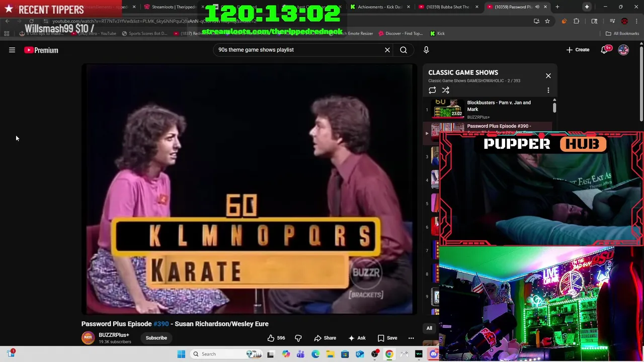644x362 pixels.
Task: Open Kick bookmark
Action: 437,34
